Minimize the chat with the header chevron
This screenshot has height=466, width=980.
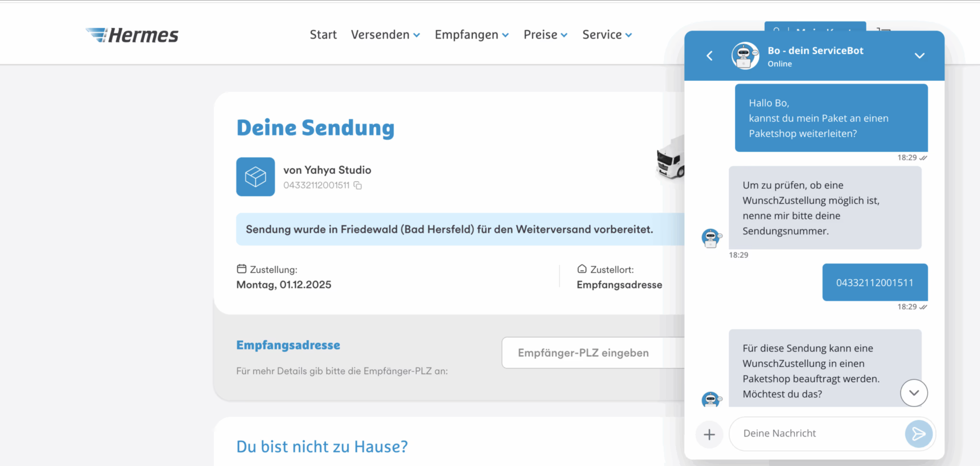[920, 56]
